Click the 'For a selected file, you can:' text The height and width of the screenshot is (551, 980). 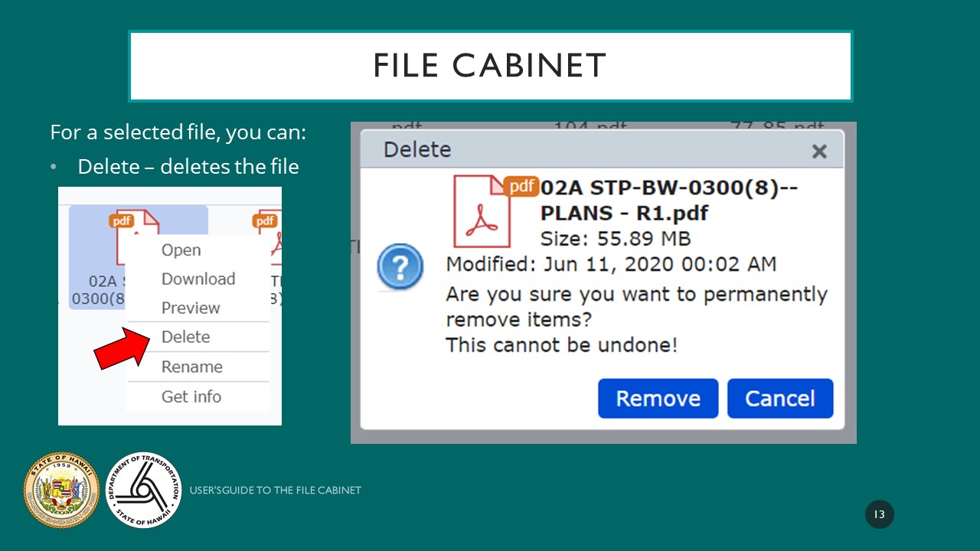coord(178,132)
